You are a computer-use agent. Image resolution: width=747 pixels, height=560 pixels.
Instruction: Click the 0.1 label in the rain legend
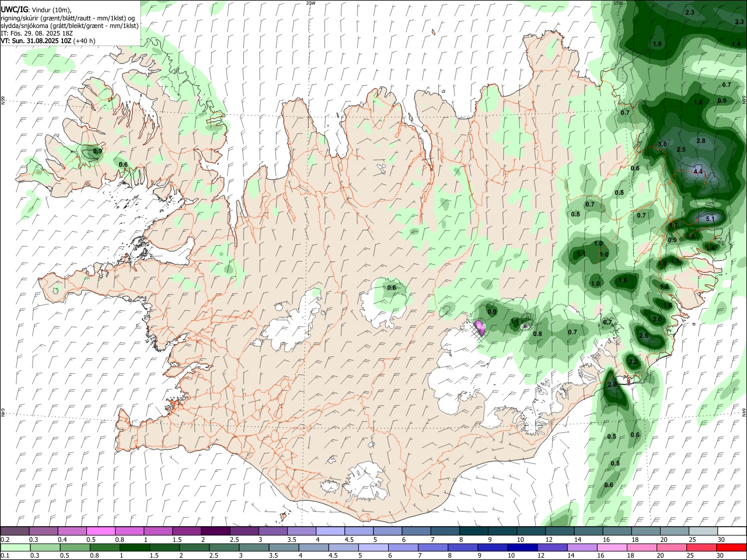[5, 556]
